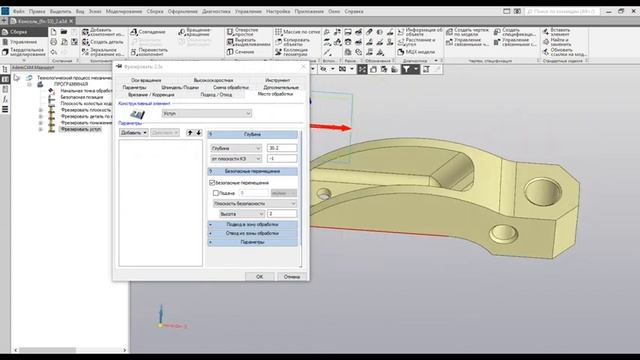Switch to the Врезание / Коррекция tab
Viewport: 640px width, 360px height.
click(151, 95)
